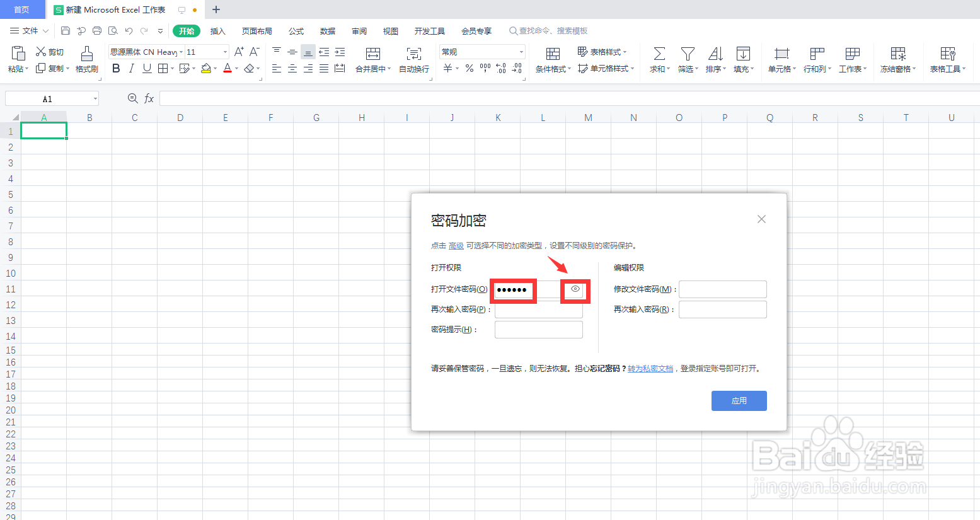The width and height of the screenshot is (980, 520).
Task: Select column D header
Action: 180,117
